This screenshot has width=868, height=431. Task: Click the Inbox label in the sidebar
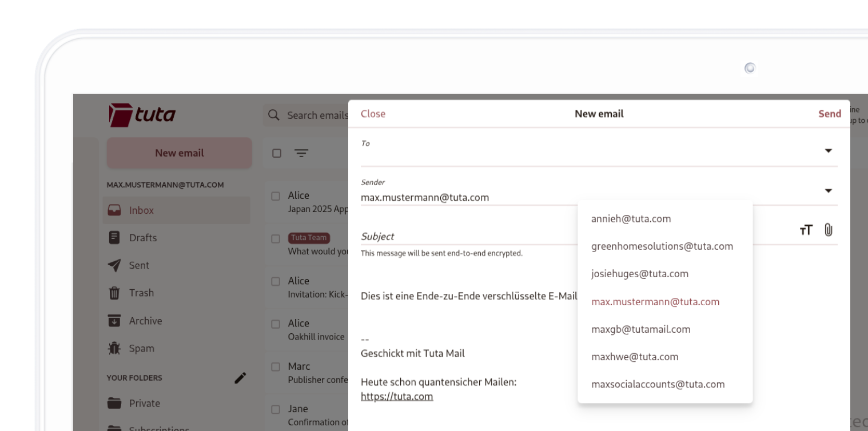[x=141, y=210]
